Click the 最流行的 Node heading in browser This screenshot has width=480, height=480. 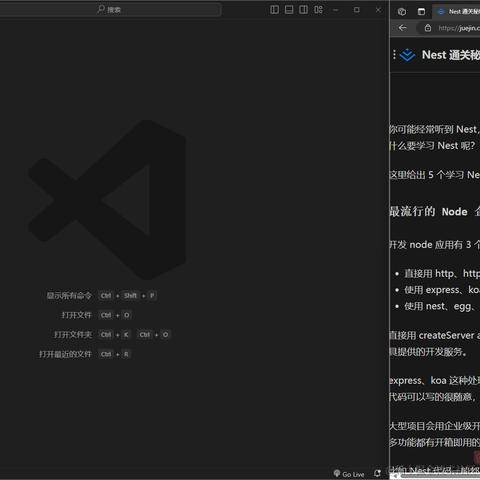coord(434,211)
